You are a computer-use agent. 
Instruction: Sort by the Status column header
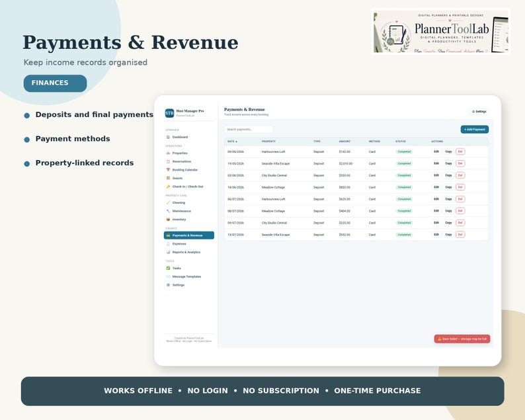tap(401, 142)
